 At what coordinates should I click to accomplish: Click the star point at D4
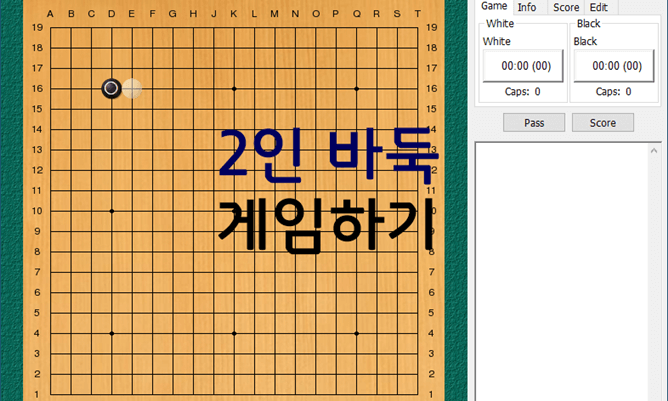[112, 333]
